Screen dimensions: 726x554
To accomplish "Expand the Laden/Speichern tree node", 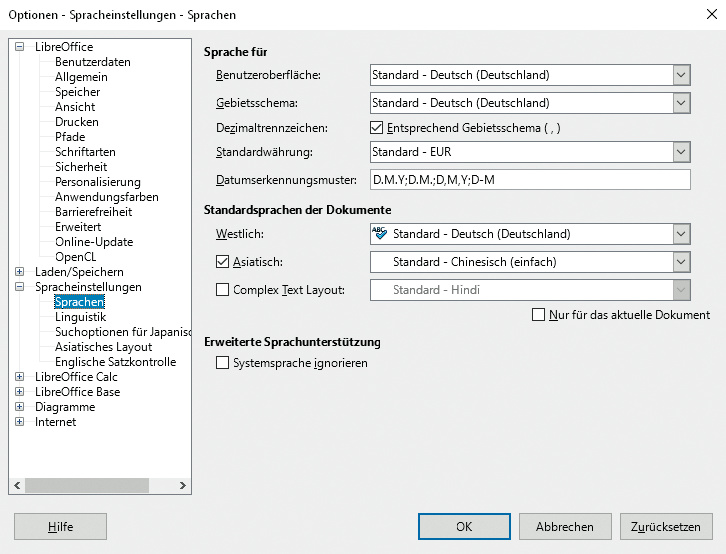I will pyautogui.click(x=19, y=272).
